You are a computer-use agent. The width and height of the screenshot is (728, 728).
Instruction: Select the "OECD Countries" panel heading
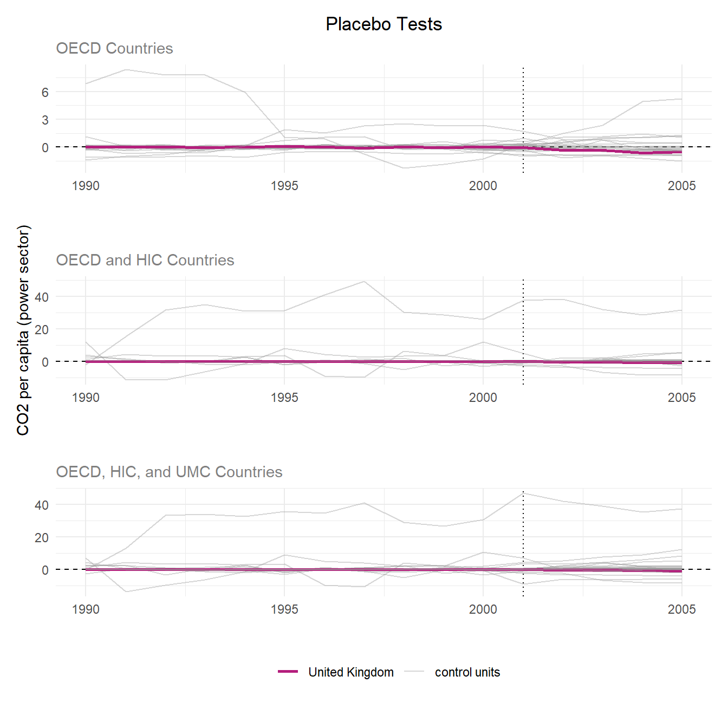(114, 49)
